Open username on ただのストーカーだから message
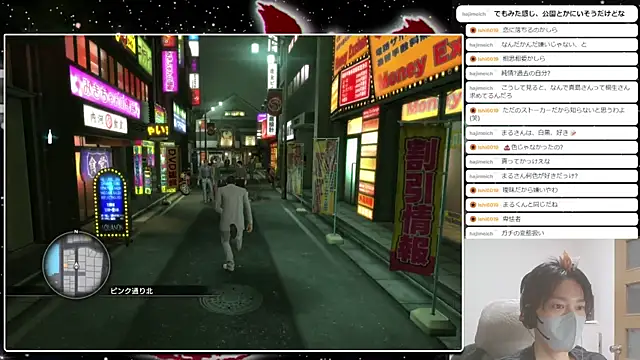Screen dimensions: 640x360 pyautogui.click(x=488, y=110)
